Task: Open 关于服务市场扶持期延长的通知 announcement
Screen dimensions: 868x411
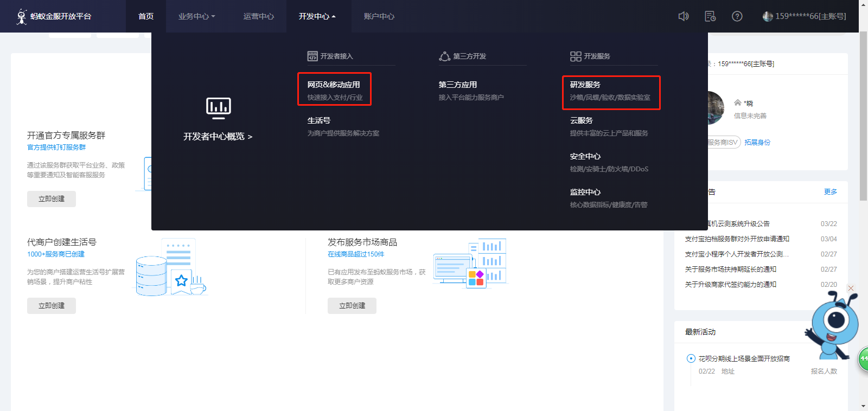Action: (731, 269)
